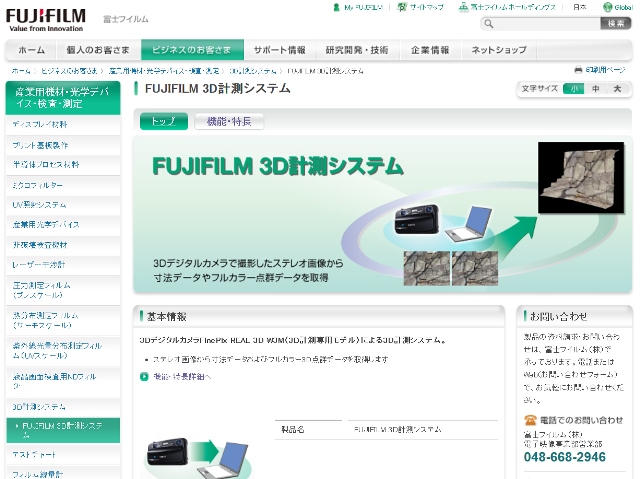The height and width of the screenshot is (479, 640).
Task: Open プリント基板製作 in sidebar
Action: pos(63,145)
